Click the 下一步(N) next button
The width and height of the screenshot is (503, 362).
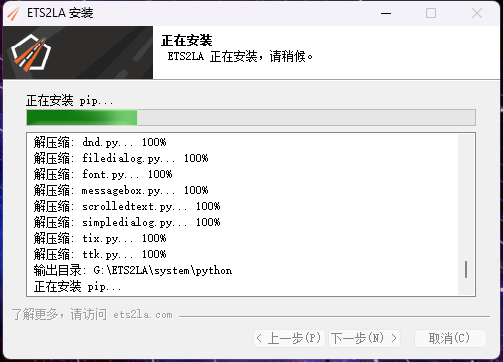[364, 338]
